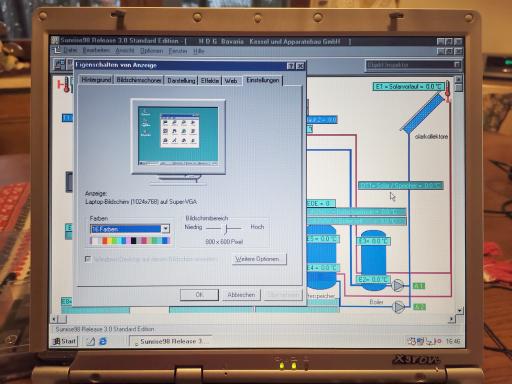Launch Internet Explorer from quick launch
The width and height of the screenshot is (512, 384).
103,341
